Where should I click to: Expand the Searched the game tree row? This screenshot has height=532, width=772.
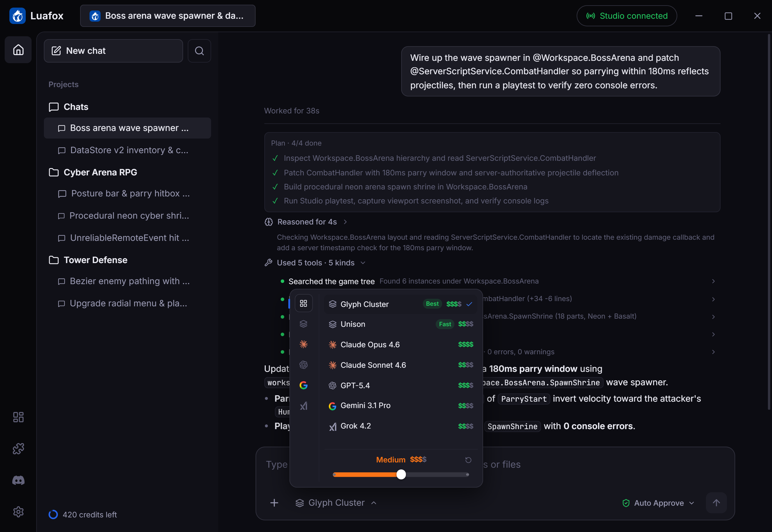498,281
